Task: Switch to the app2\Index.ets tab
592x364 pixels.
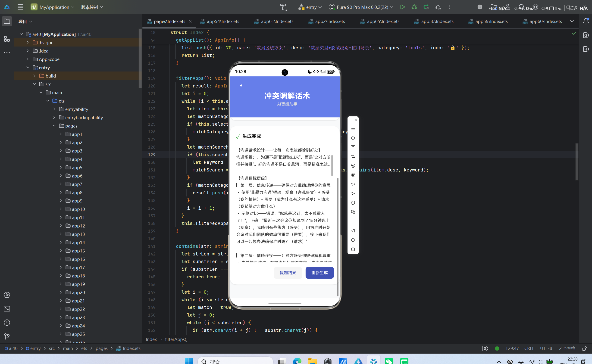Action: [x=327, y=21]
